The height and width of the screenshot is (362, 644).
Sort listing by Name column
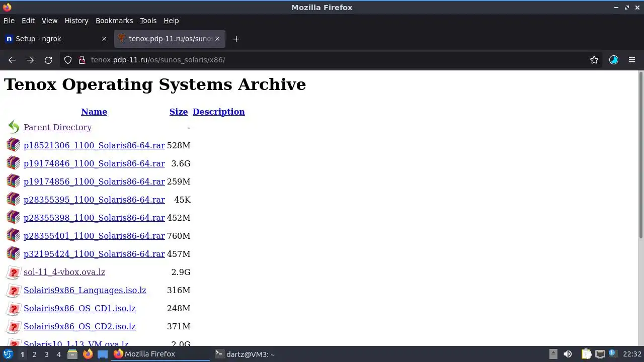[94, 112]
